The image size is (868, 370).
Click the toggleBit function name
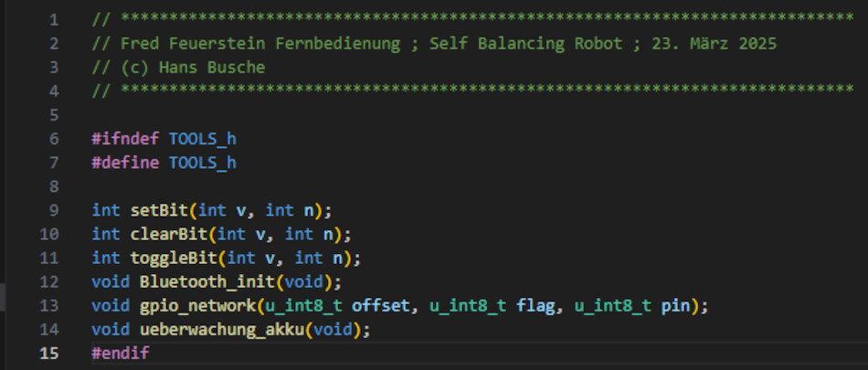[174, 259]
